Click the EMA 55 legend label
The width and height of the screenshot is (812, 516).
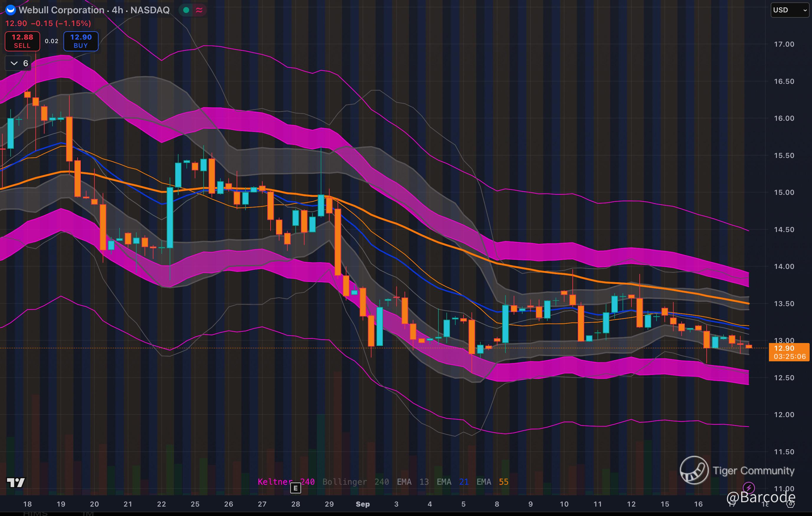(x=492, y=481)
